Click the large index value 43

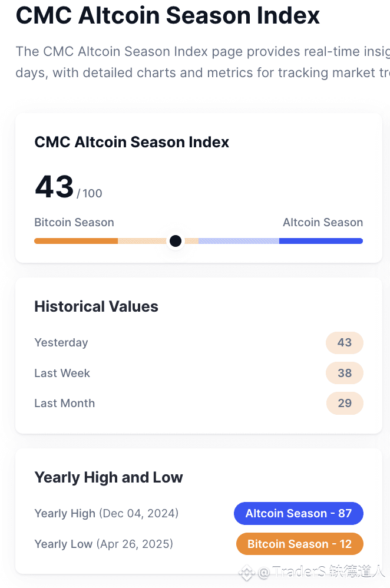click(54, 187)
